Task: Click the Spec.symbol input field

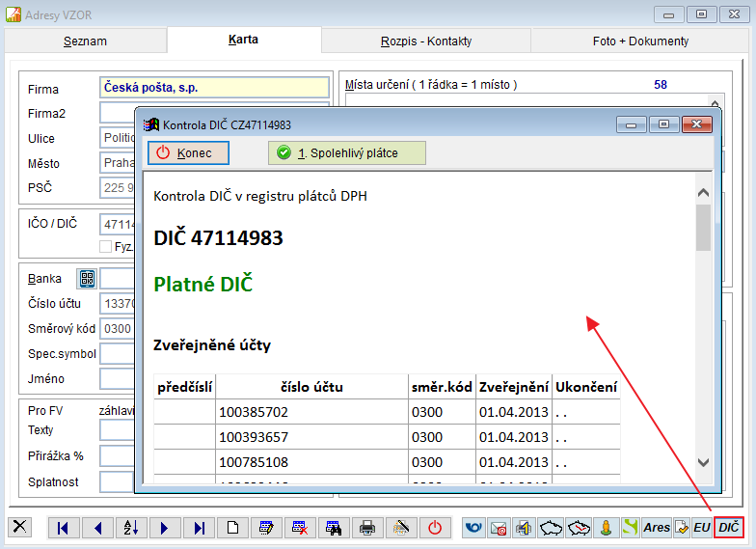Action: [118, 353]
